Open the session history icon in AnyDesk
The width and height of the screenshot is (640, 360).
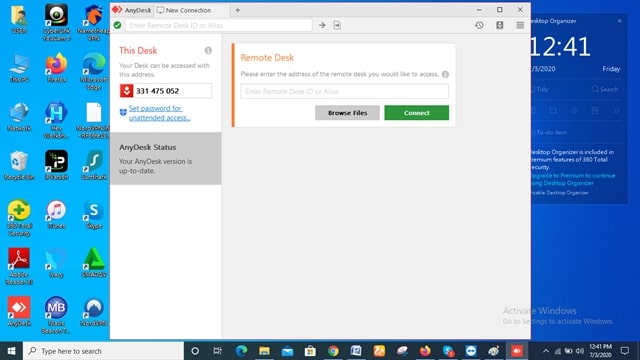pyautogui.click(x=479, y=25)
